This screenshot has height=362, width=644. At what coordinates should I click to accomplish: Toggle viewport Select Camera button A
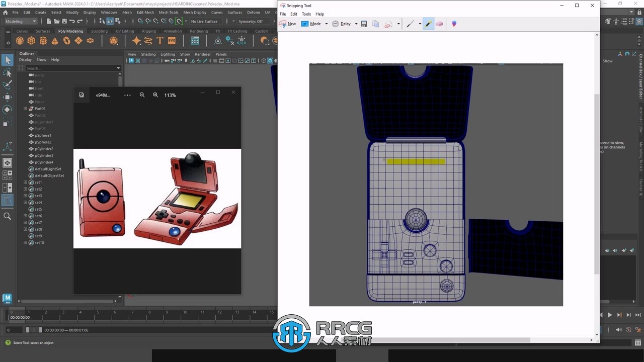[x=132, y=61]
